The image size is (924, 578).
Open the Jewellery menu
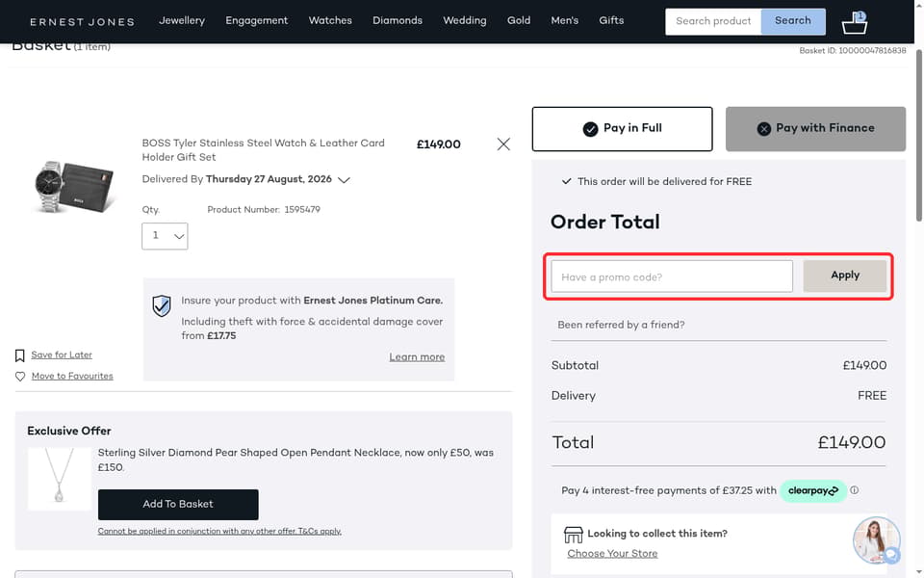[182, 20]
